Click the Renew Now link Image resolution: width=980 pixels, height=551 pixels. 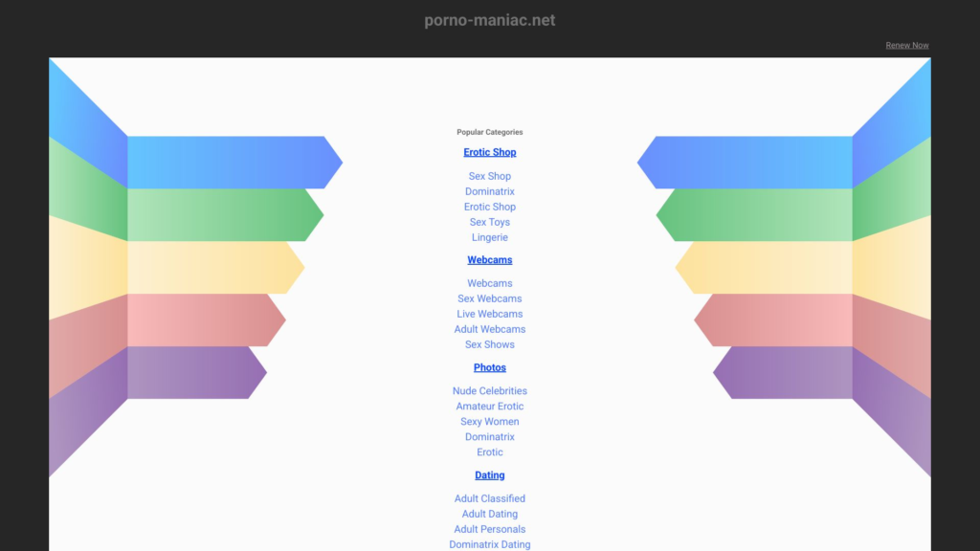pos(907,45)
